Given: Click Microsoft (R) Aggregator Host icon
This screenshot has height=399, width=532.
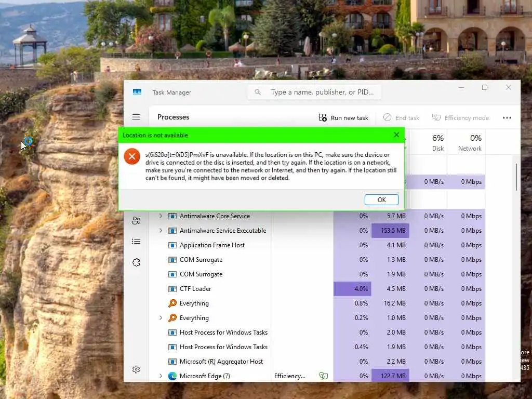Looking at the screenshot, I should click(172, 362).
